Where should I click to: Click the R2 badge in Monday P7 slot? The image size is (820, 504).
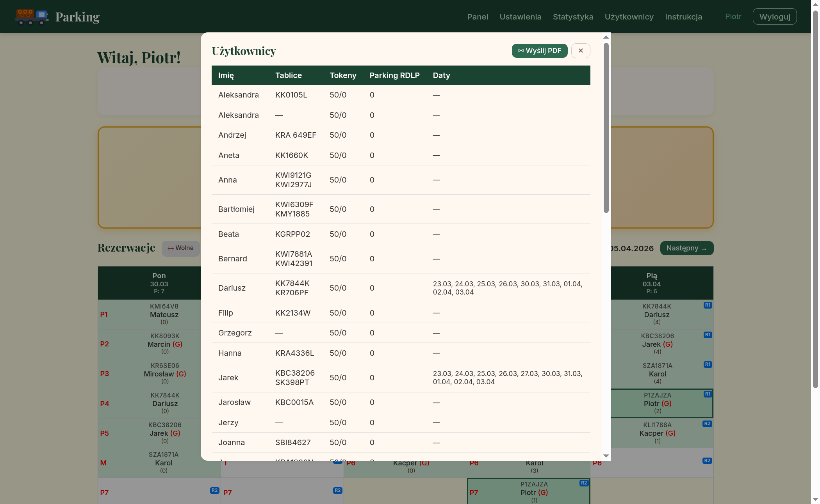pos(214,490)
